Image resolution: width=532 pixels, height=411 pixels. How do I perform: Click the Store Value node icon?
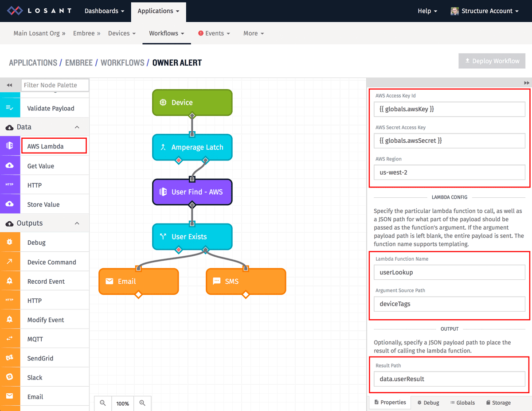click(10, 204)
